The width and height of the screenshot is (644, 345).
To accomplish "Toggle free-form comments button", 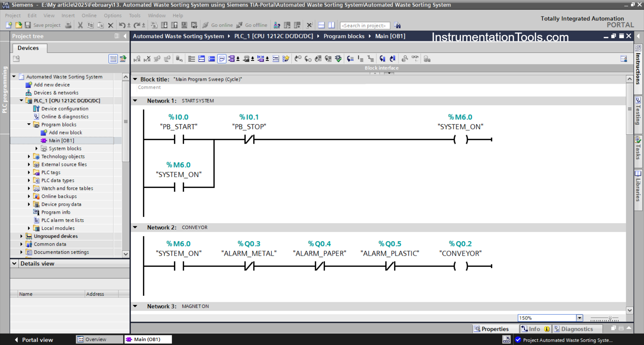I will click(276, 59).
